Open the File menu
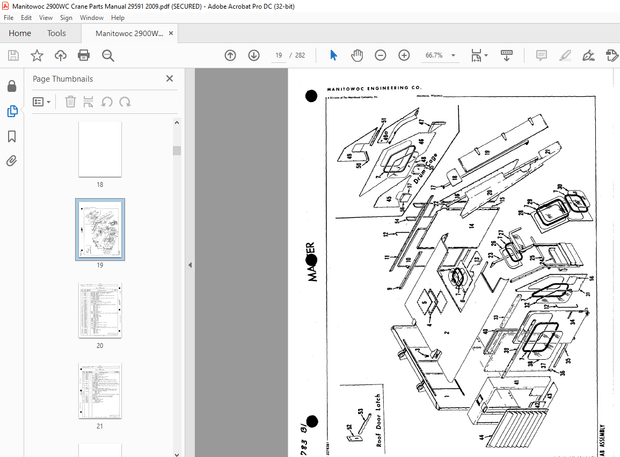620x457 pixels. (8, 18)
